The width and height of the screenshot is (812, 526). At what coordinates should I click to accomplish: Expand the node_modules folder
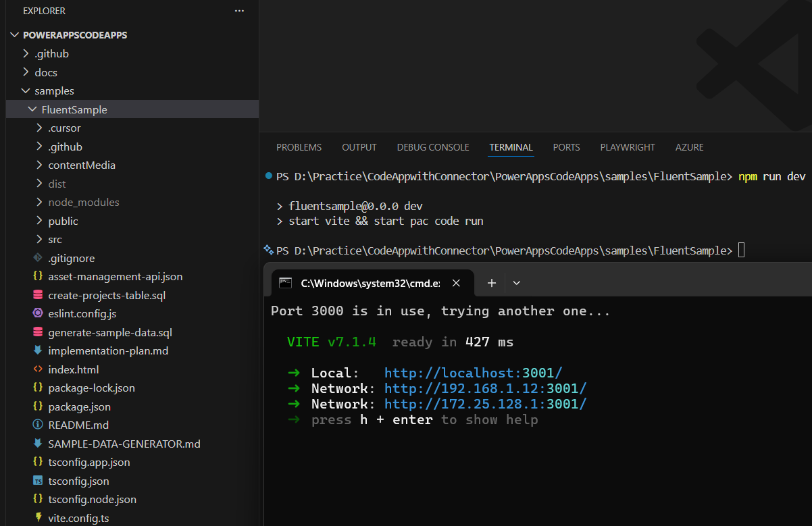[x=82, y=202]
